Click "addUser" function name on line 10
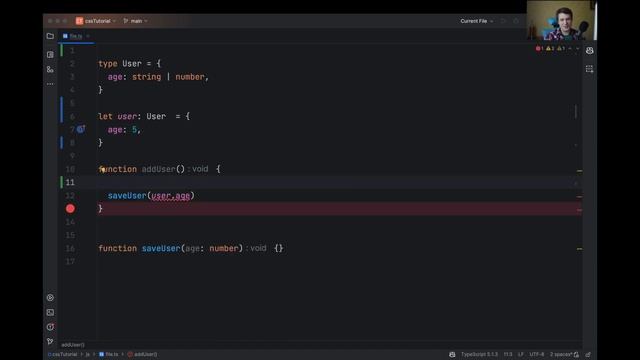Screen dimensions: 640x360 click(158, 169)
